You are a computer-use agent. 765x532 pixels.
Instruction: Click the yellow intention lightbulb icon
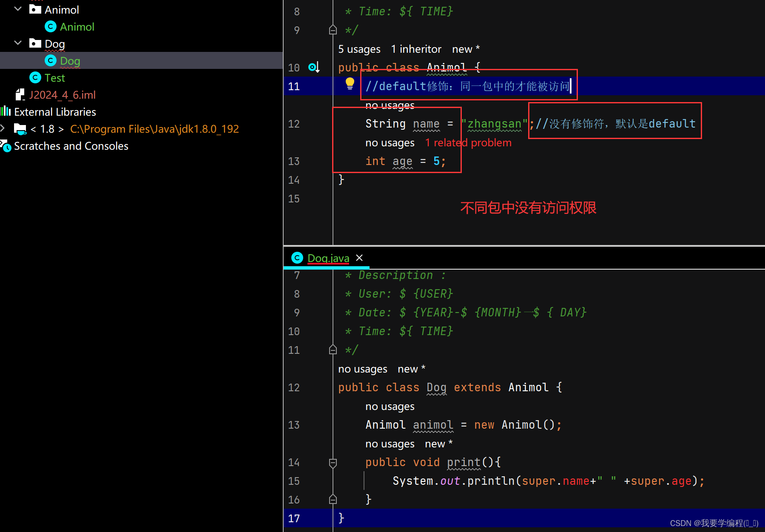(350, 83)
